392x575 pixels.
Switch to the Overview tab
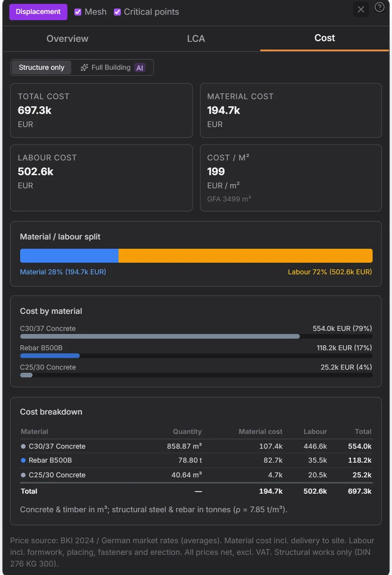67,38
